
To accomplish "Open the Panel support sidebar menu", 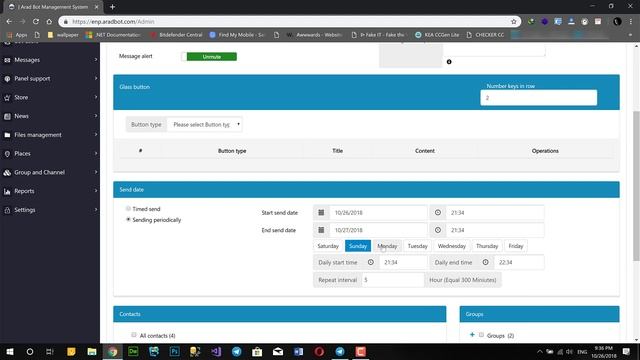I will click(50, 78).
